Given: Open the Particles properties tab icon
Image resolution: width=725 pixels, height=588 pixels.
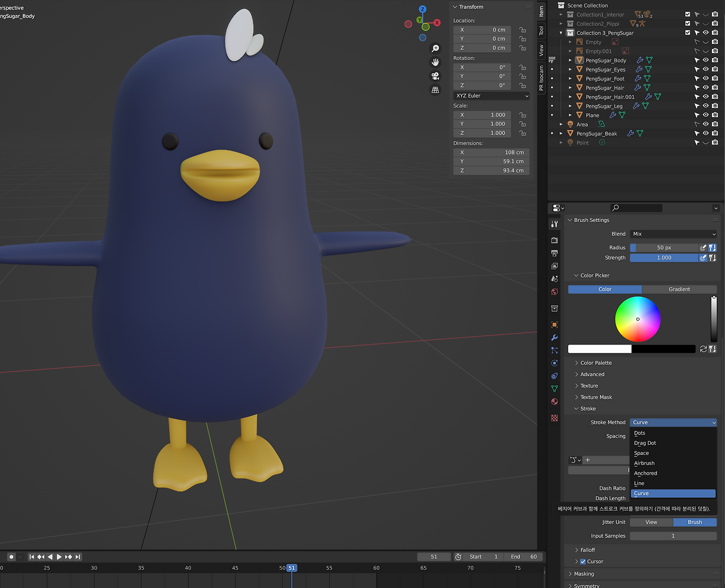Looking at the screenshot, I should click(x=555, y=351).
